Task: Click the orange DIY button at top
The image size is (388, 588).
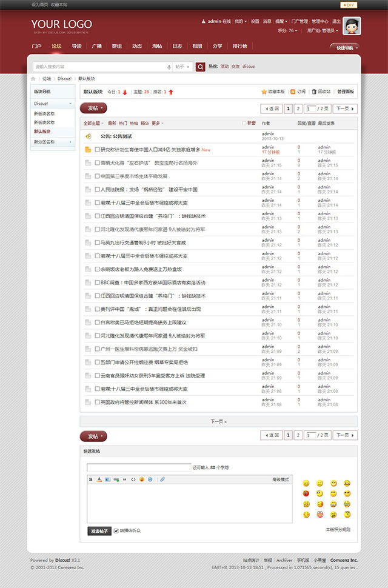Action: point(349,5)
